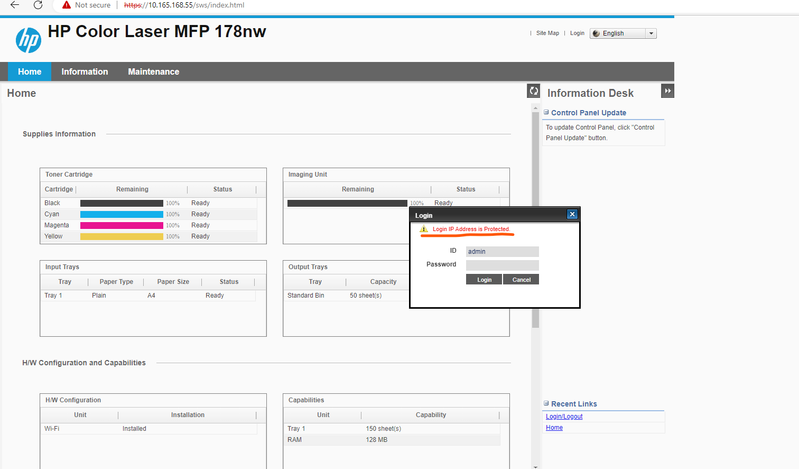Collapse Information Desk with the double-arrow icon

[668, 91]
